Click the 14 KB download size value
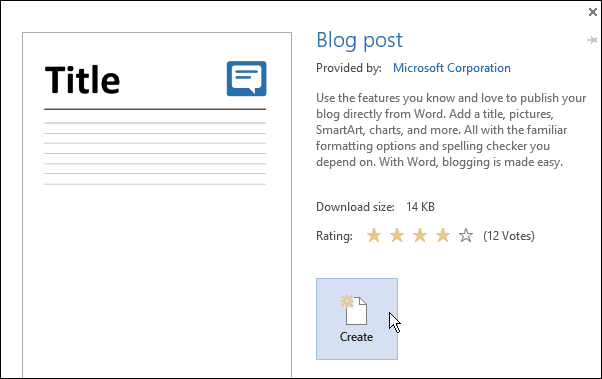This screenshot has height=379, width=602. coord(420,207)
